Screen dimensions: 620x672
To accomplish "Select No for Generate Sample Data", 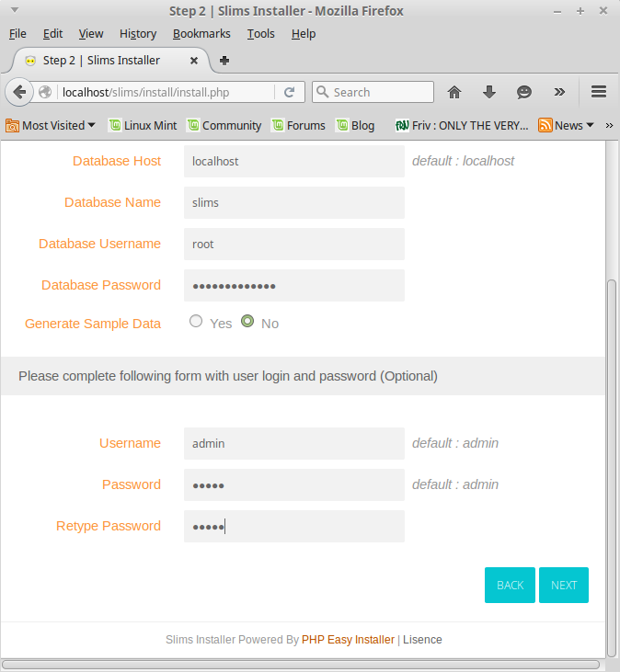I will 247,321.
